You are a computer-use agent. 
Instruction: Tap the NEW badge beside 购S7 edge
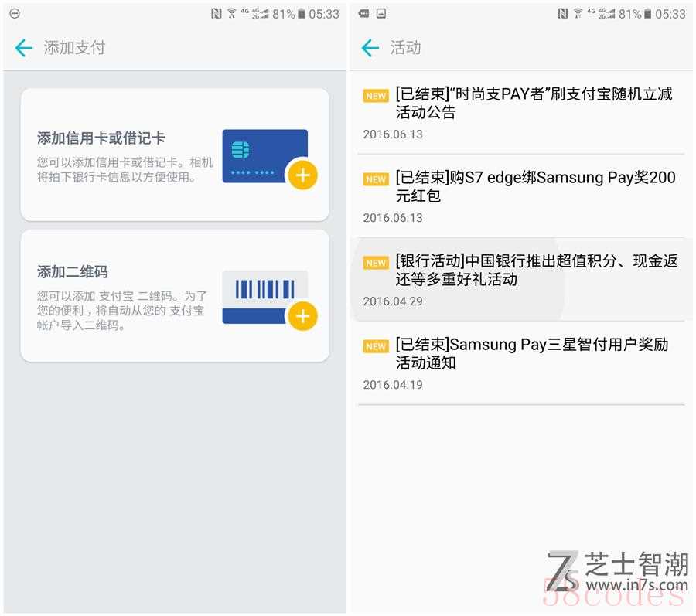tap(376, 179)
